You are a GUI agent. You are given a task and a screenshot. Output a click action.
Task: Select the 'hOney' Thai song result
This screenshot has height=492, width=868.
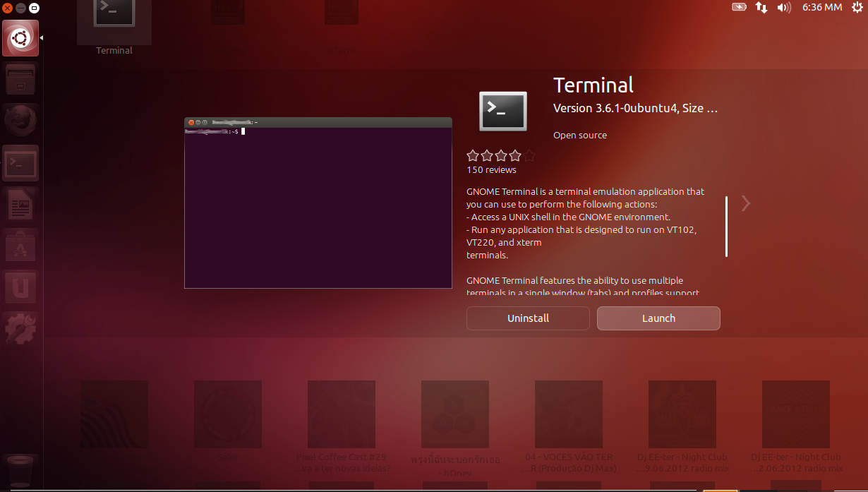tap(455, 428)
